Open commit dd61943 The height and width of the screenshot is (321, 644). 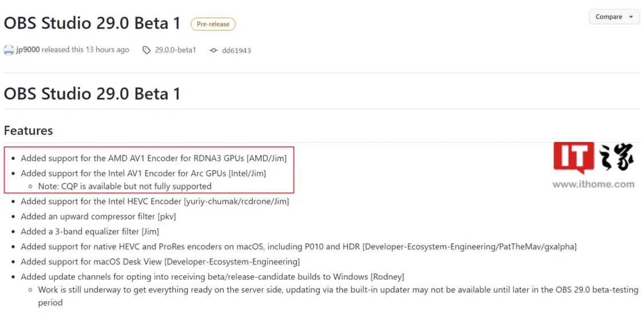click(x=236, y=50)
